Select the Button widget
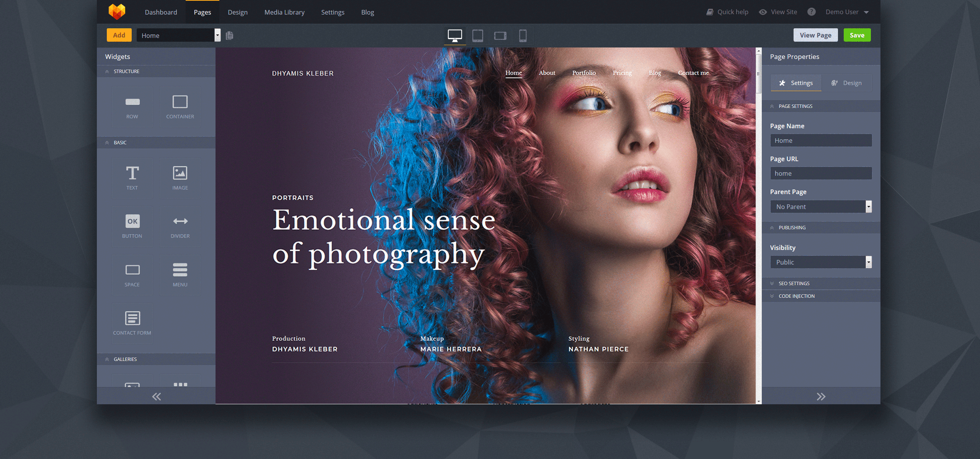The width and height of the screenshot is (980, 459). (132, 227)
